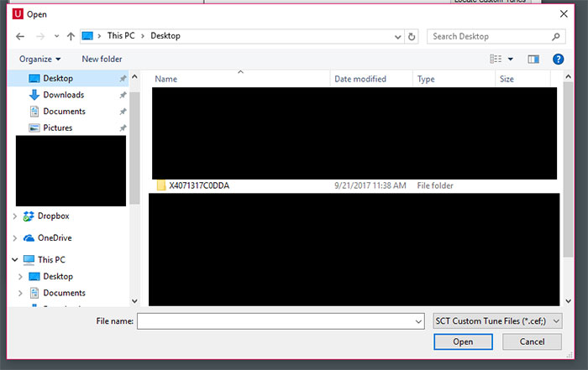Click the New folder button
The image size is (588, 370).
pos(102,59)
